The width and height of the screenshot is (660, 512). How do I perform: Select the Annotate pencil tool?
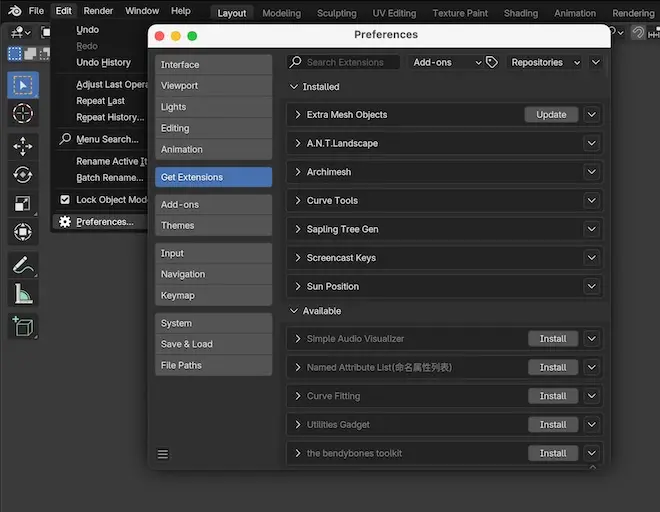22,266
